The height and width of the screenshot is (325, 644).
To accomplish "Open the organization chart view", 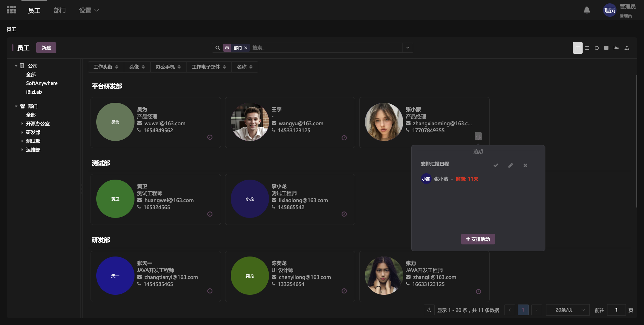I will click(627, 48).
